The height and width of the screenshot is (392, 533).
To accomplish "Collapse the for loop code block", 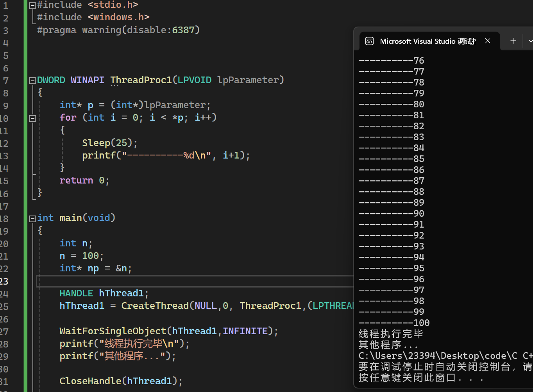I will pos(33,118).
